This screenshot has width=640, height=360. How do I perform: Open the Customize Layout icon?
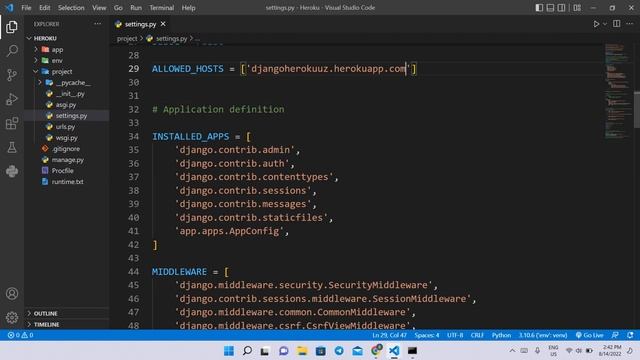click(577, 8)
